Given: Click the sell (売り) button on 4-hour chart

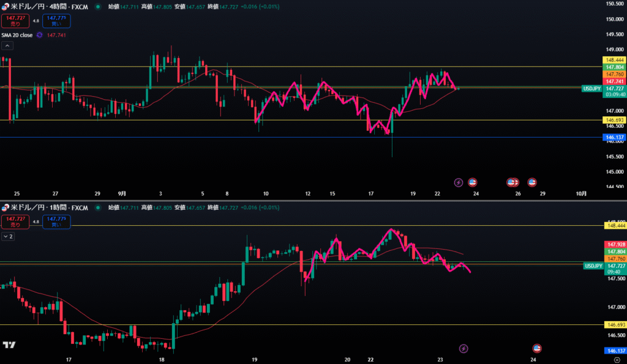Looking at the screenshot, I should point(12,21).
